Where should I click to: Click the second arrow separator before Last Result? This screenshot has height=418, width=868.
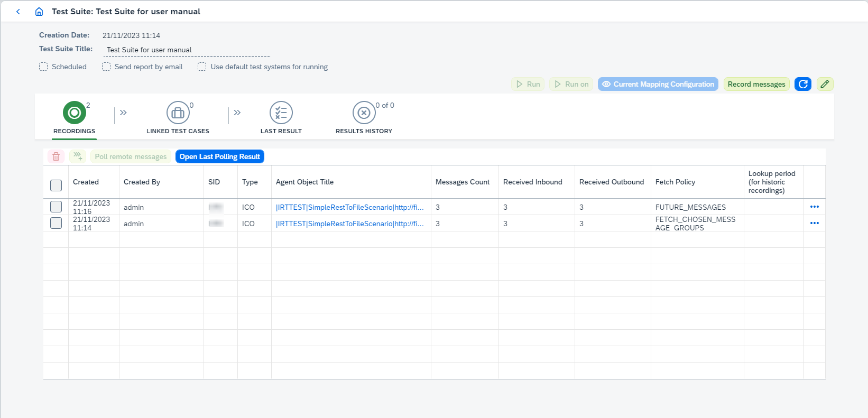click(237, 113)
